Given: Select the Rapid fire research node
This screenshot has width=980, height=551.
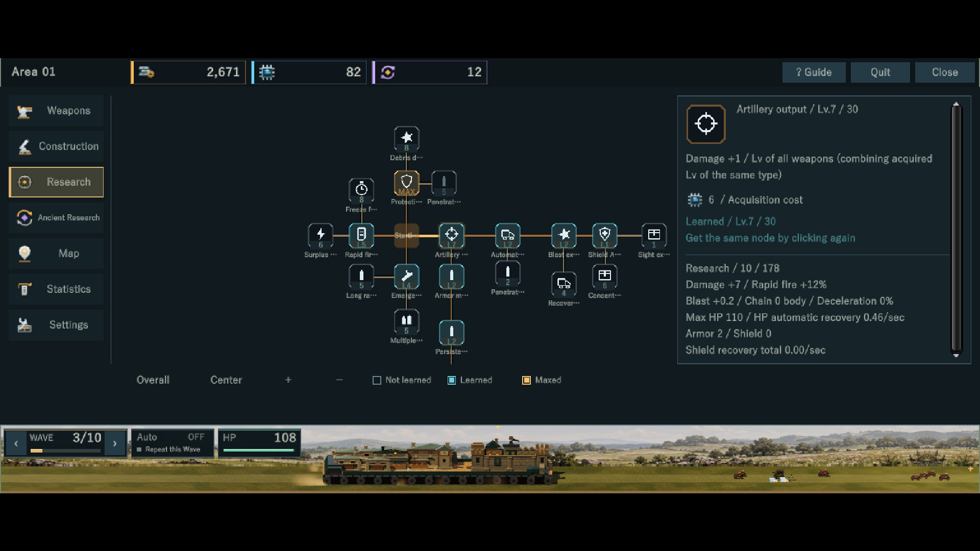Looking at the screenshot, I should (361, 236).
